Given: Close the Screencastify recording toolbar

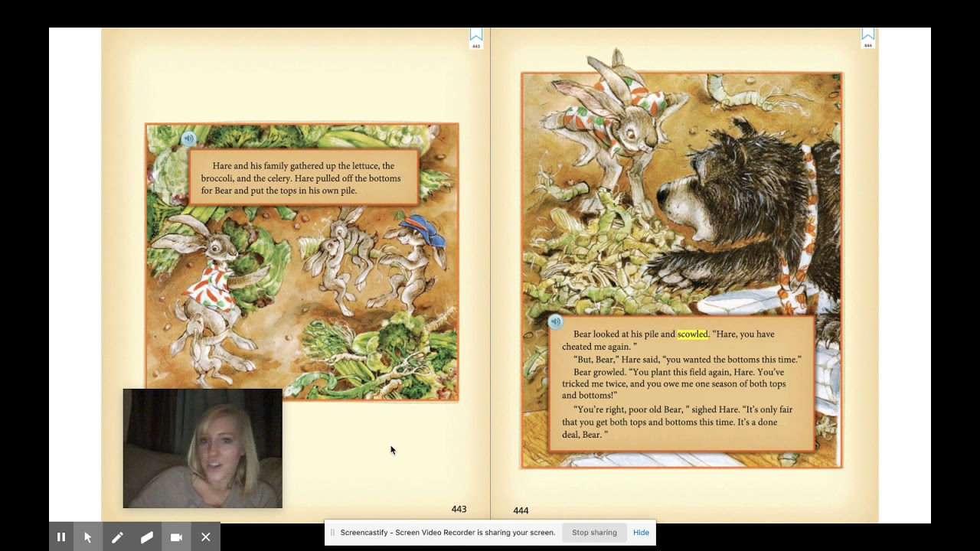Looking at the screenshot, I should coord(206,537).
